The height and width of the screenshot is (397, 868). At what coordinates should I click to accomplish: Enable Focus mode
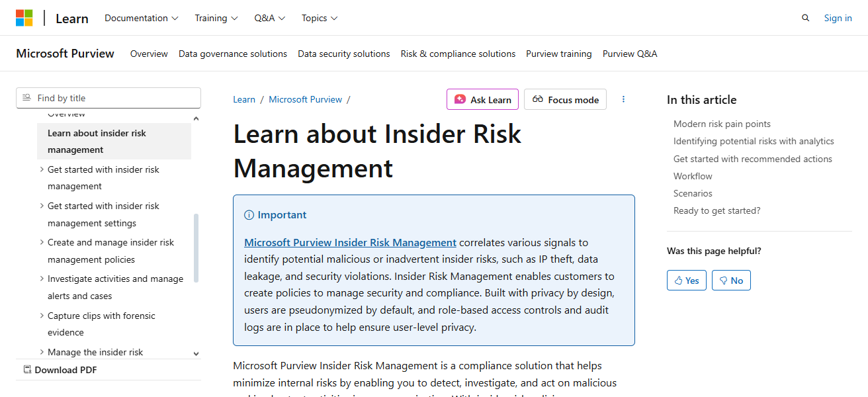click(x=565, y=99)
